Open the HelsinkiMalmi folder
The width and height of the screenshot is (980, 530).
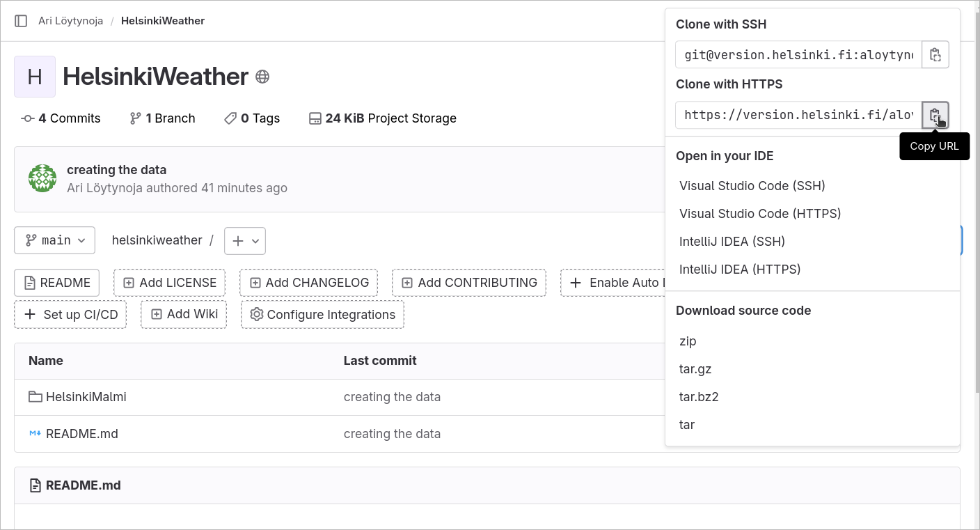(86, 397)
